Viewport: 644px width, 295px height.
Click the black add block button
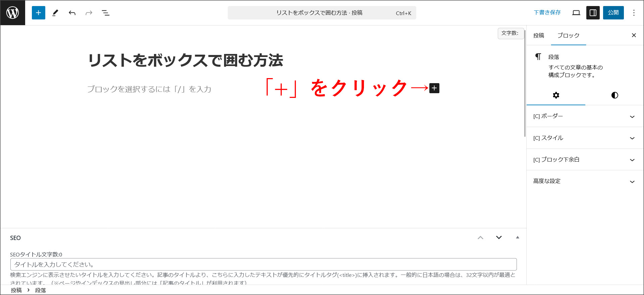(x=434, y=88)
